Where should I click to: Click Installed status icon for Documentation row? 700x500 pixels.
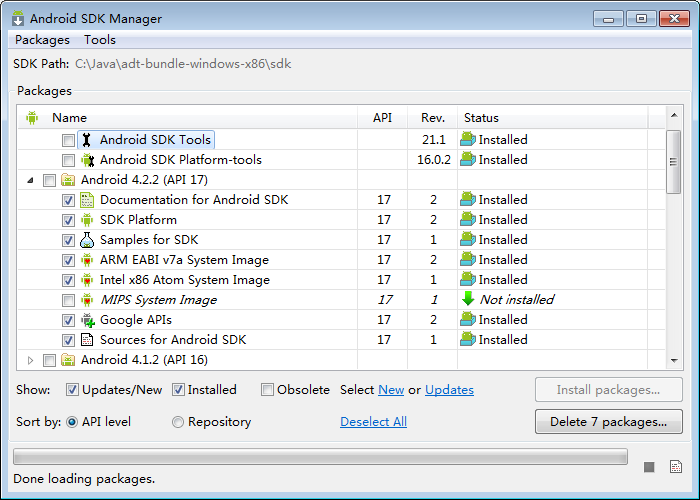[x=468, y=200]
